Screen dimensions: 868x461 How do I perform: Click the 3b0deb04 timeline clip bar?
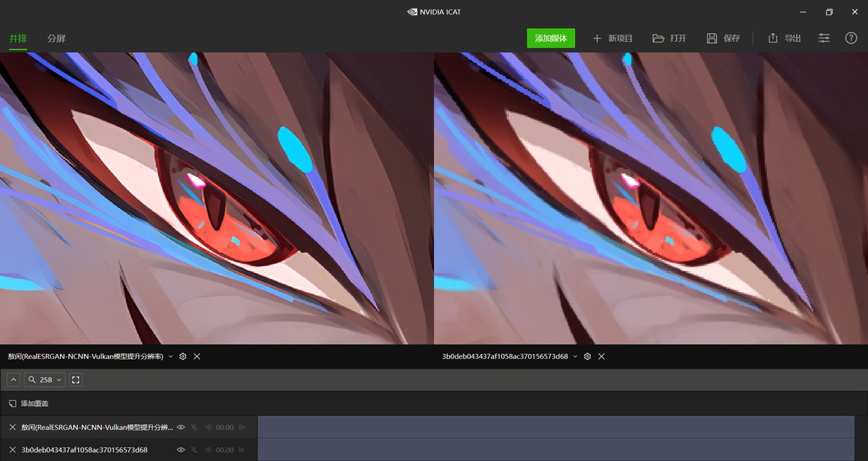click(x=556, y=449)
